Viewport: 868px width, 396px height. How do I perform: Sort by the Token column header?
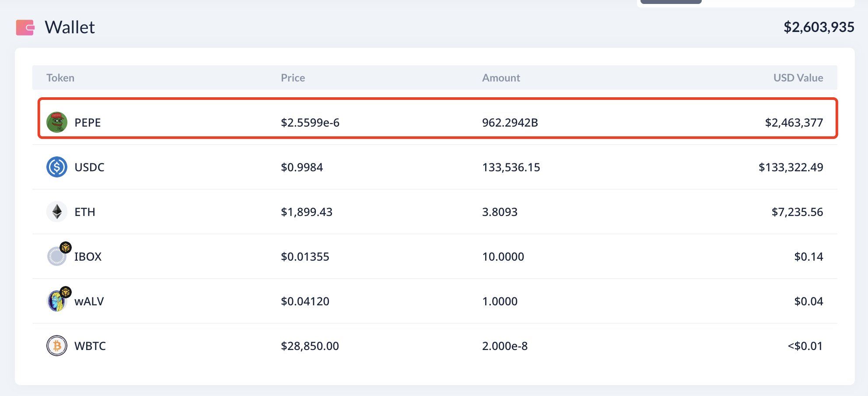pos(60,78)
